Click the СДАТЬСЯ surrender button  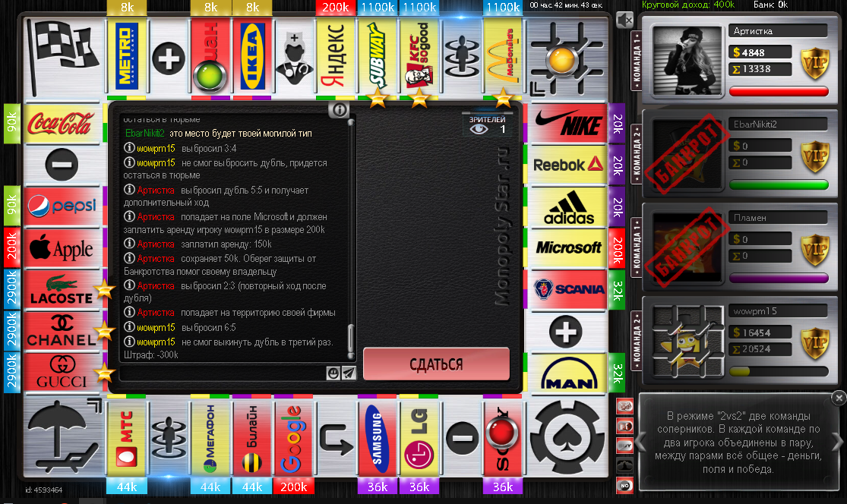(x=436, y=364)
